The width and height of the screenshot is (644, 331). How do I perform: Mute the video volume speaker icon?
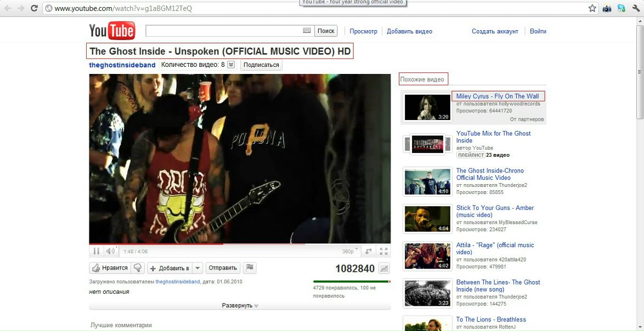[x=110, y=251]
